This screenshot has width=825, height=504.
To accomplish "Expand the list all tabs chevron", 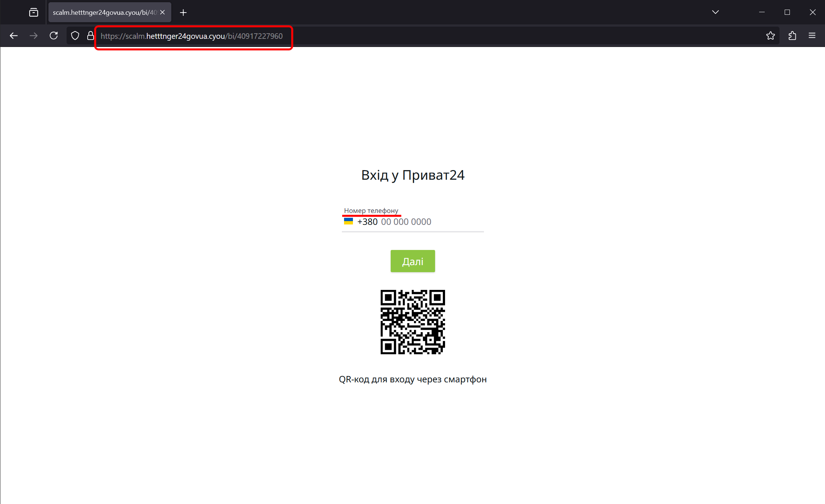I will 715,12.
